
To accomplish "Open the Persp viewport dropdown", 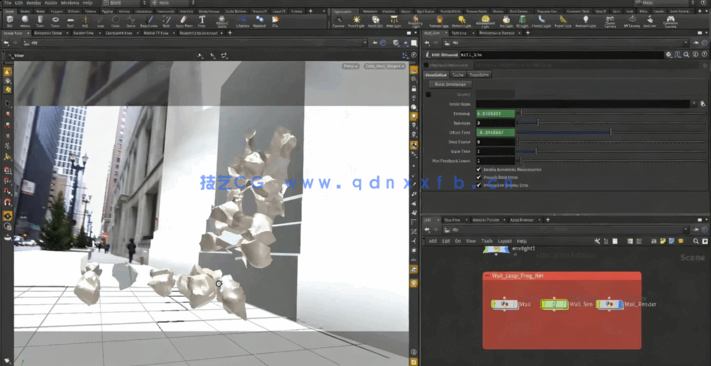I will (351, 66).
